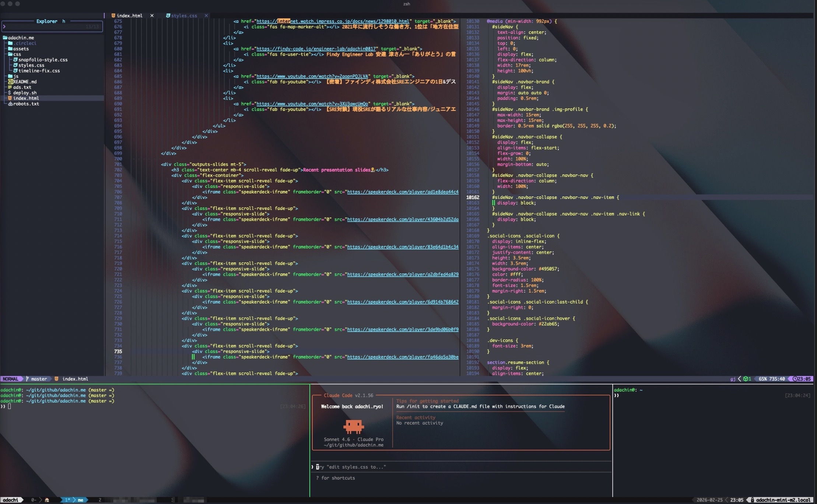817x504 pixels.
Task: Collapse the css folder in Explorer
Action: (15, 54)
